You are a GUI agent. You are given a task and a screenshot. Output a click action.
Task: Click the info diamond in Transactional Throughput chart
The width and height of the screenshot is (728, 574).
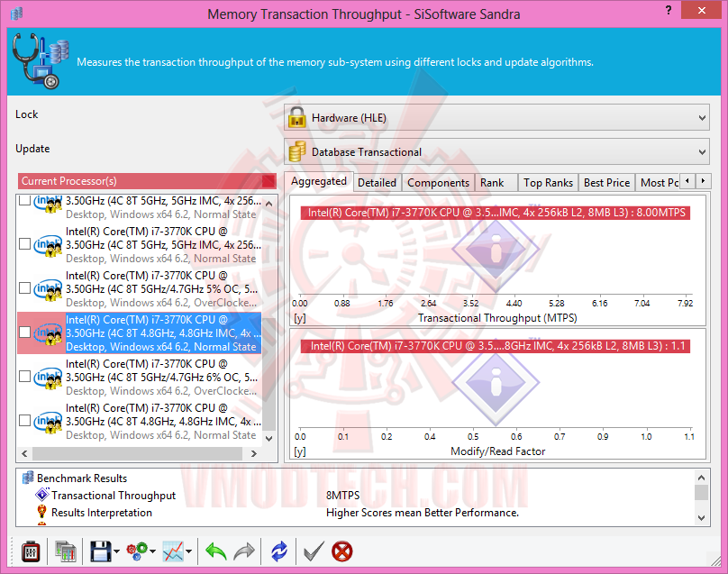click(x=496, y=250)
